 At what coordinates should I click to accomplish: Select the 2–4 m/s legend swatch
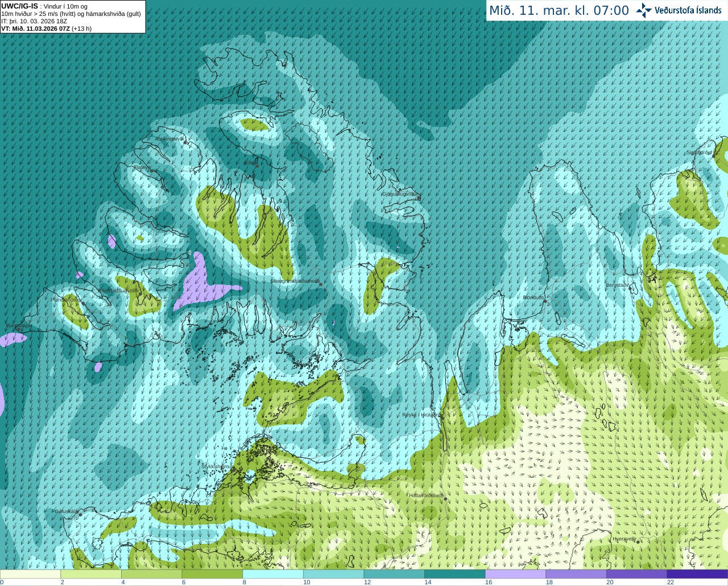pos(91,574)
